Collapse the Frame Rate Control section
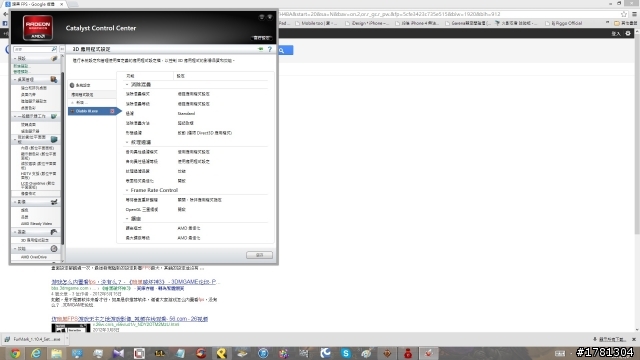This screenshot has width=640, height=360. tap(127, 190)
